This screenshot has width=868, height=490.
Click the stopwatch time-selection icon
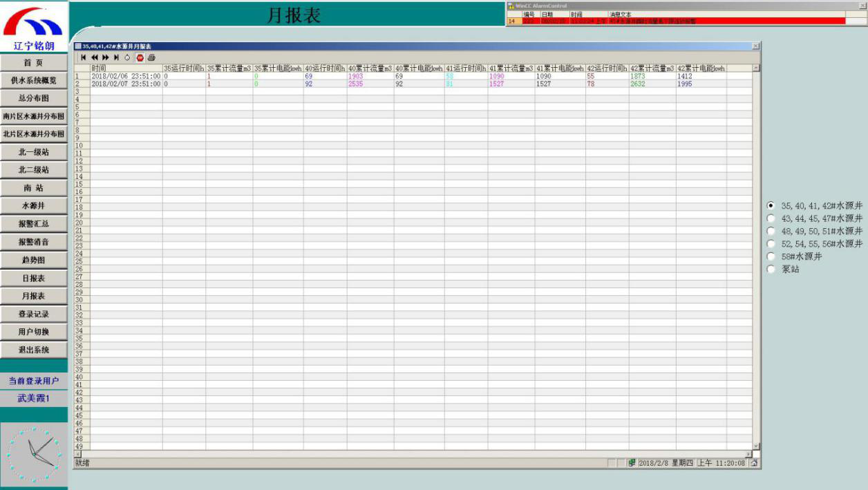pos(127,57)
